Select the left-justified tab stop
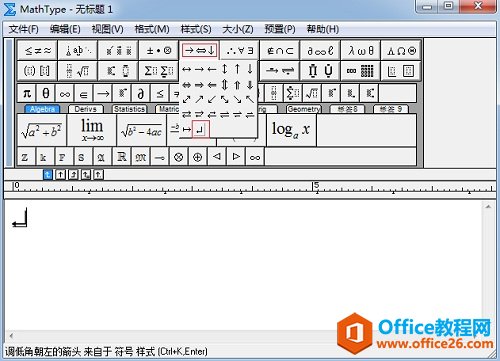The image size is (500, 361). [x=48, y=174]
